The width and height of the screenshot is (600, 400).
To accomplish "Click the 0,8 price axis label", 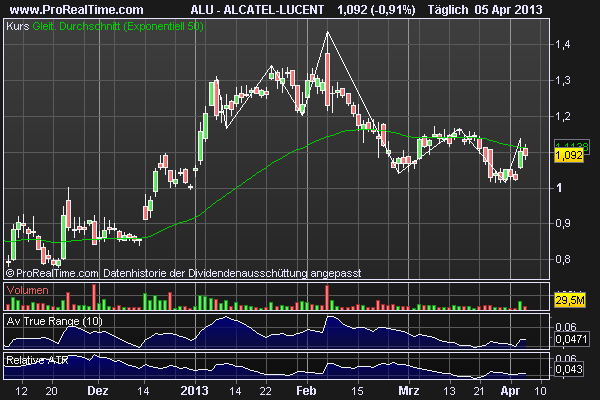I will tap(562, 260).
